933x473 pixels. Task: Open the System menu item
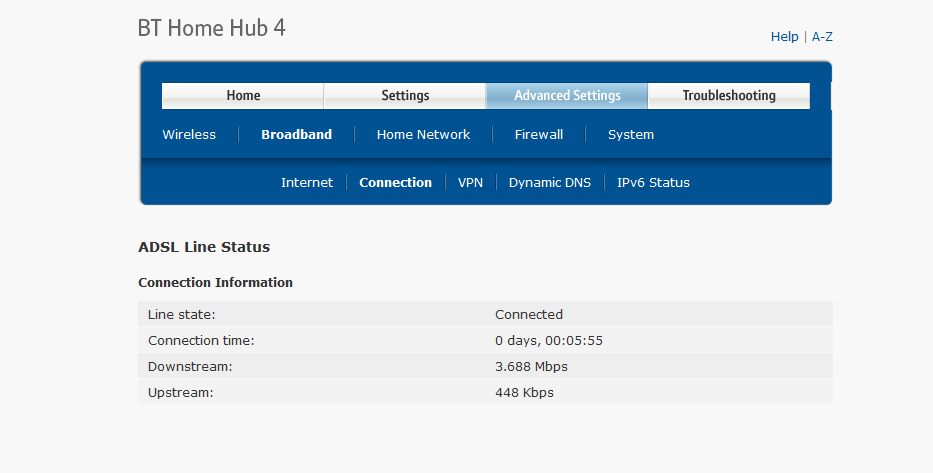coord(631,134)
